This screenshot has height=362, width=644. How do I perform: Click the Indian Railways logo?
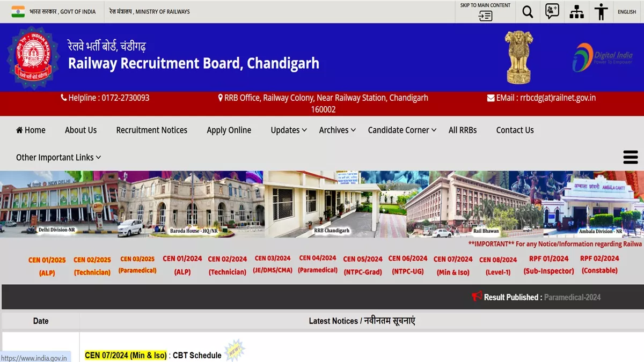pos(33,57)
